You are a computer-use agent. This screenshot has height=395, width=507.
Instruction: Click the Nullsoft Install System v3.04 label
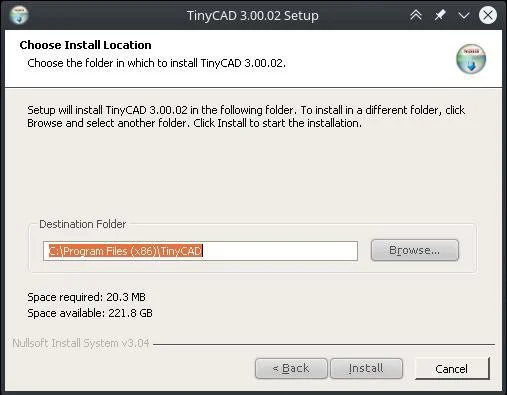[81, 343]
